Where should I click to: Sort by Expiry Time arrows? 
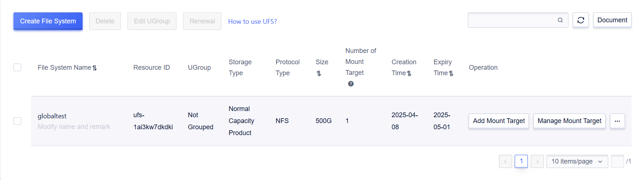pyautogui.click(x=451, y=73)
